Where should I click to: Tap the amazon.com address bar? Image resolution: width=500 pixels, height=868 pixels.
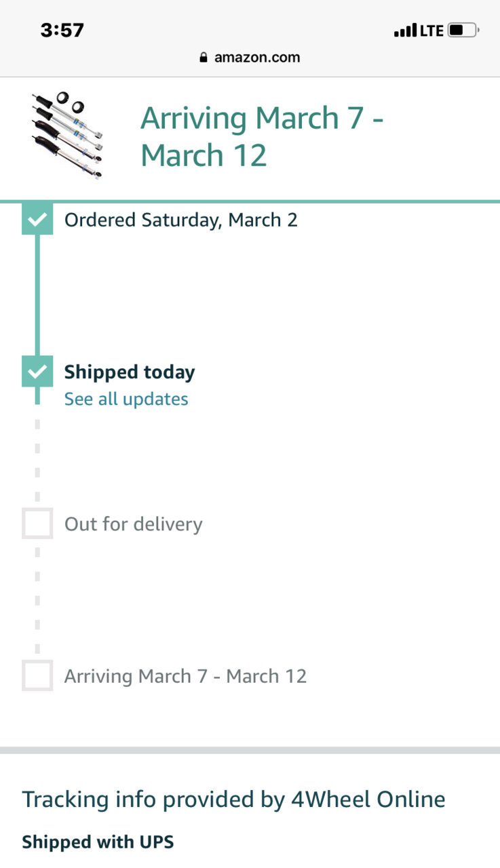(250, 58)
